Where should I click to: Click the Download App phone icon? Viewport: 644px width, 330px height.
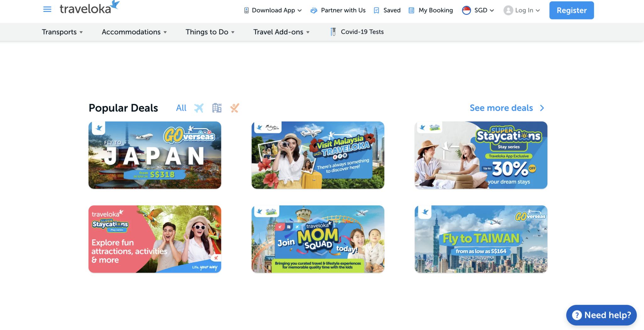point(246,10)
